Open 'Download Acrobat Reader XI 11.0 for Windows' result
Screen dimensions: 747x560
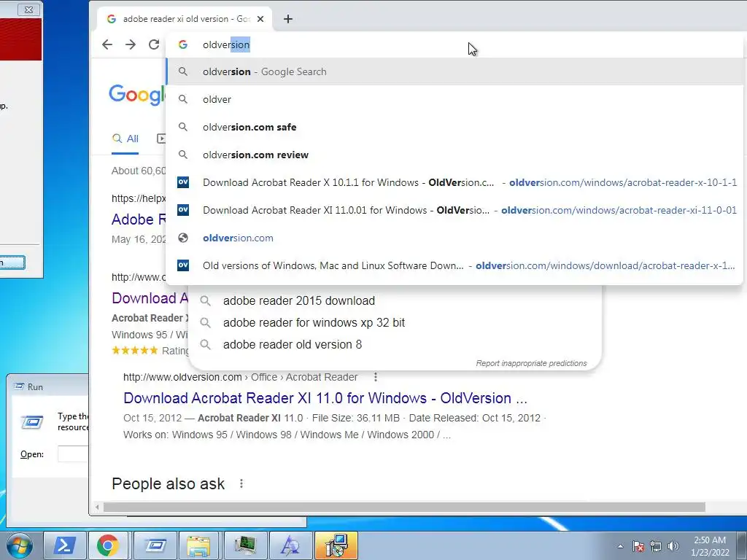325,398
